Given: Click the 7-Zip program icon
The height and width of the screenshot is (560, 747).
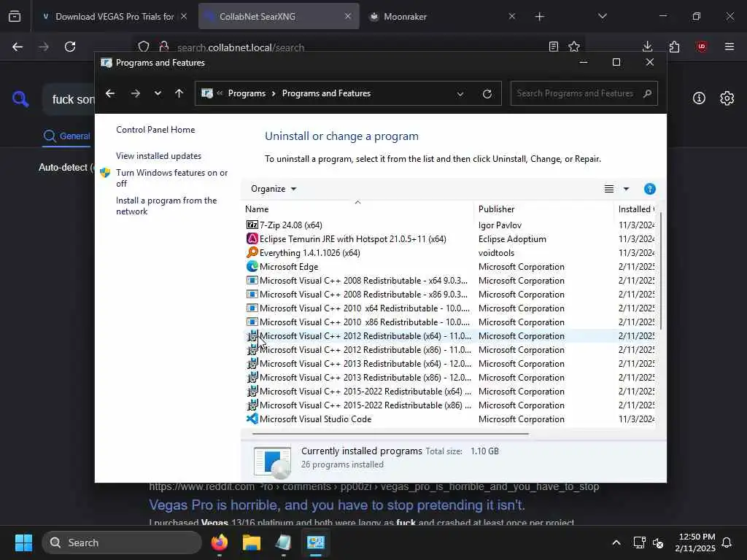Looking at the screenshot, I should click(x=252, y=225).
